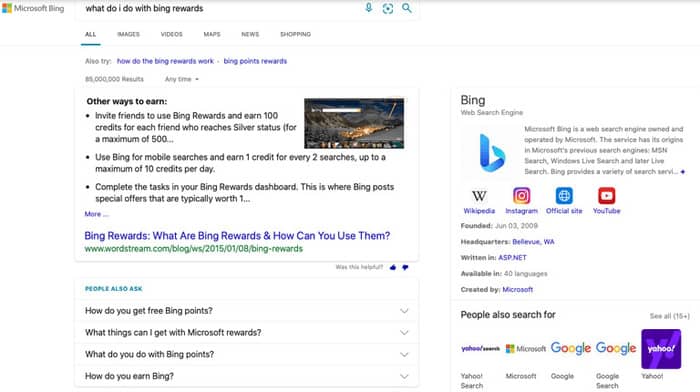Activate voice search microphone icon
This screenshot has height=392, width=700.
tap(368, 8)
